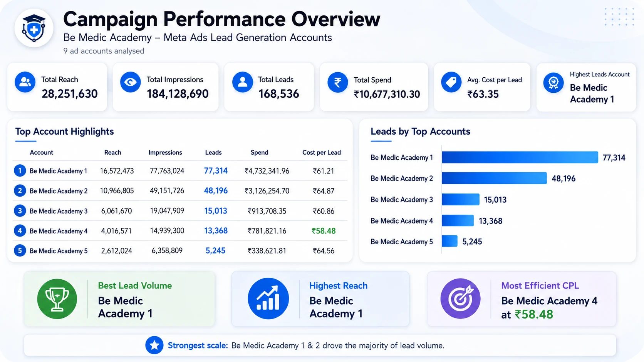The image size is (644, 362).
Task: Click the blue leads value 13,368 in table
Action: 216,230
